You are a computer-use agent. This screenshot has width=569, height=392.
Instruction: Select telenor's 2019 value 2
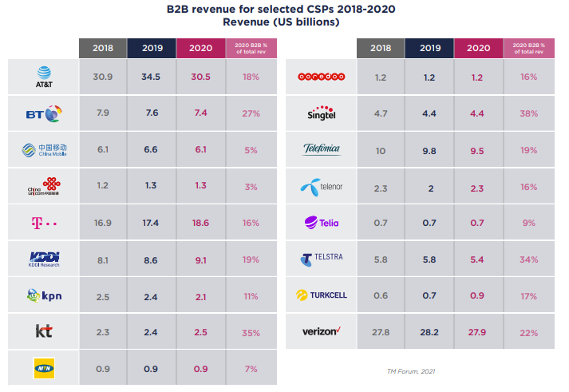point(431,188)
